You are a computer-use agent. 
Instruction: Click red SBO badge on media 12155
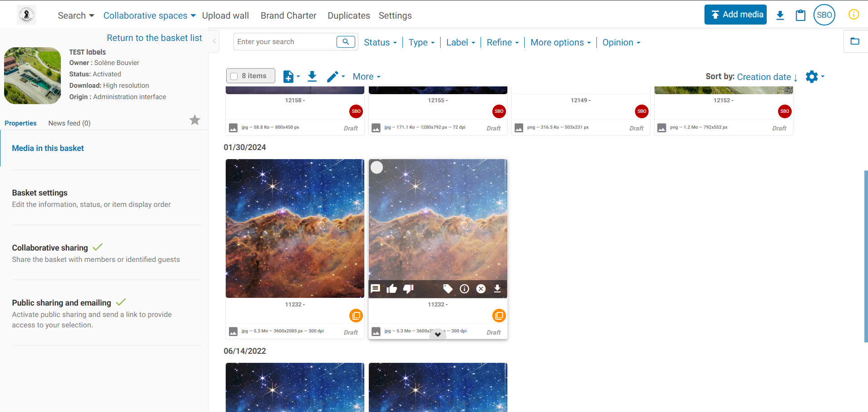coord(499,111)
